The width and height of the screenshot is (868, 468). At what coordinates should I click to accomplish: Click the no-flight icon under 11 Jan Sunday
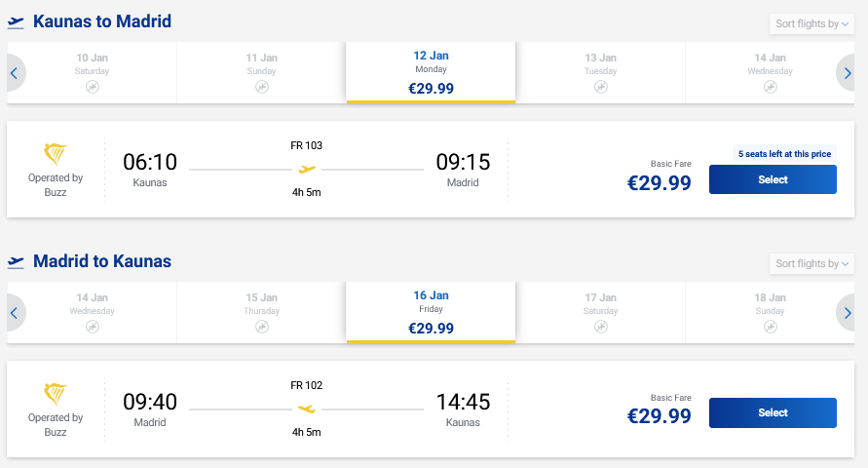pyautogui.click(x=262, y=87)
